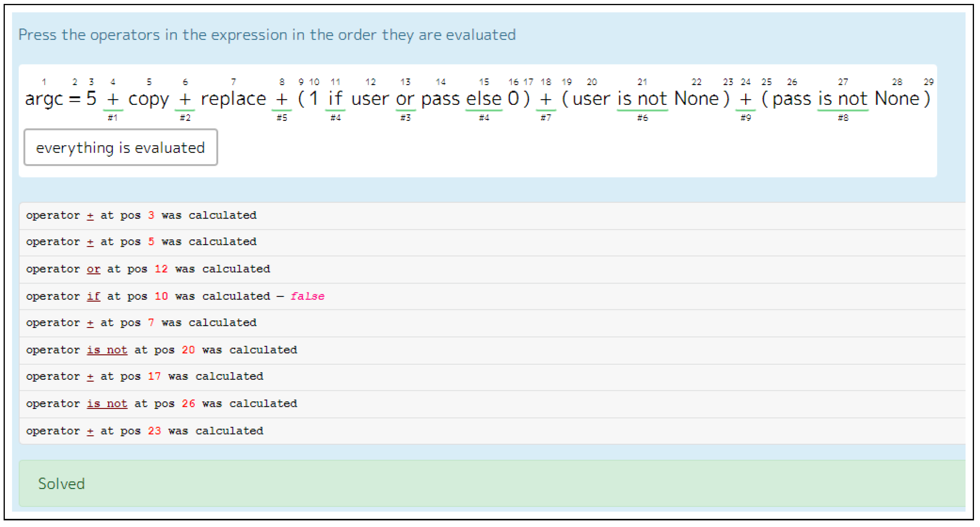This screenshot has width=980, height=527.
Task: Click the "argc" variable in the expression
Action: [44, 99]
